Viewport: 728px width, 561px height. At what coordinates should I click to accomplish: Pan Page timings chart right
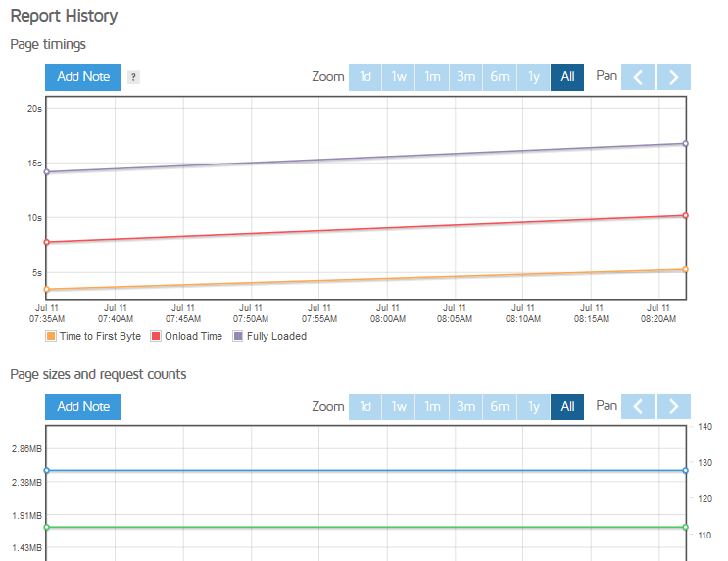674,77
